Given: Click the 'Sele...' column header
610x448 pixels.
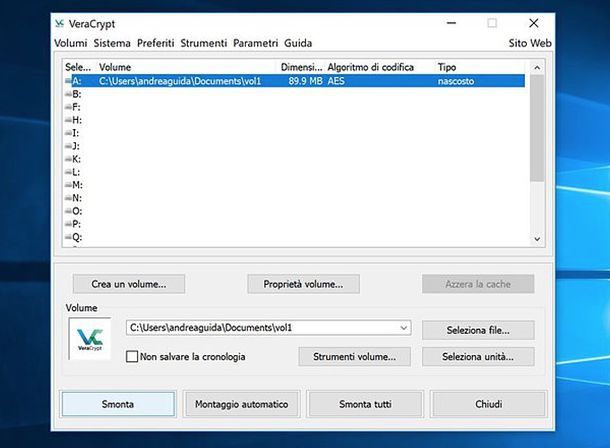Looking at the screenshot, I should [x=79, y=67].
